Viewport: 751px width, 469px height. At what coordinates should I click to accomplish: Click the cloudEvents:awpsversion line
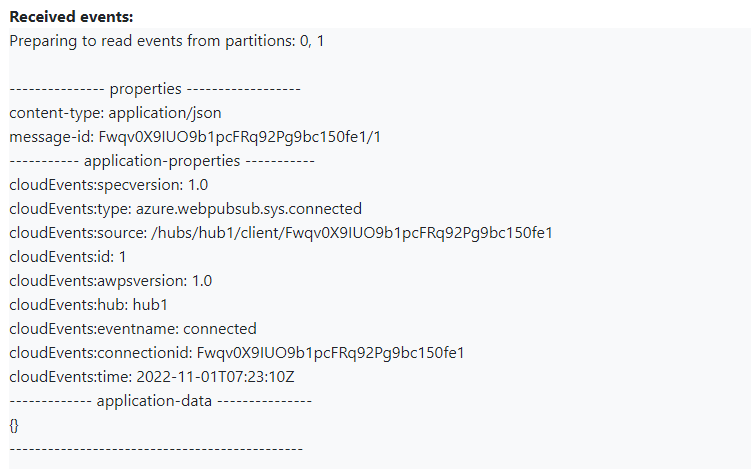click(110, 281)
